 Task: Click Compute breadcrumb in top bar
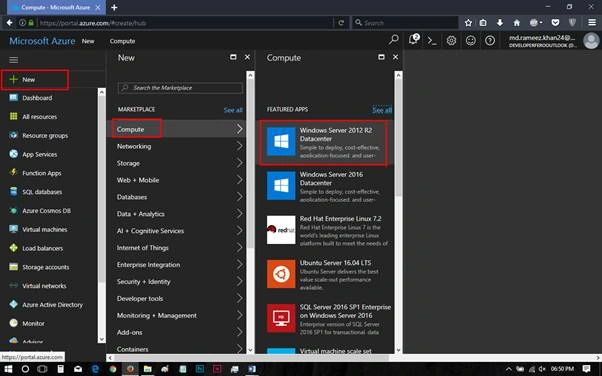pos(122,41)
